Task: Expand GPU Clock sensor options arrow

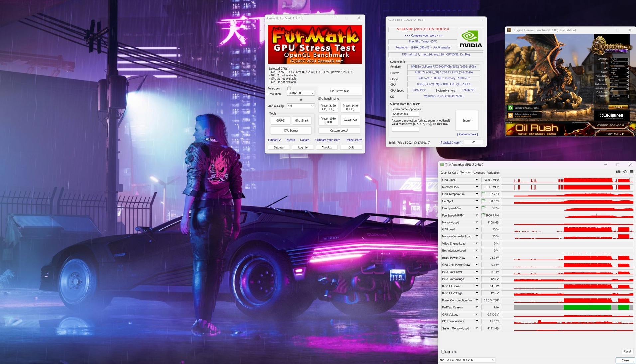Action: click(x=477, y=180)
